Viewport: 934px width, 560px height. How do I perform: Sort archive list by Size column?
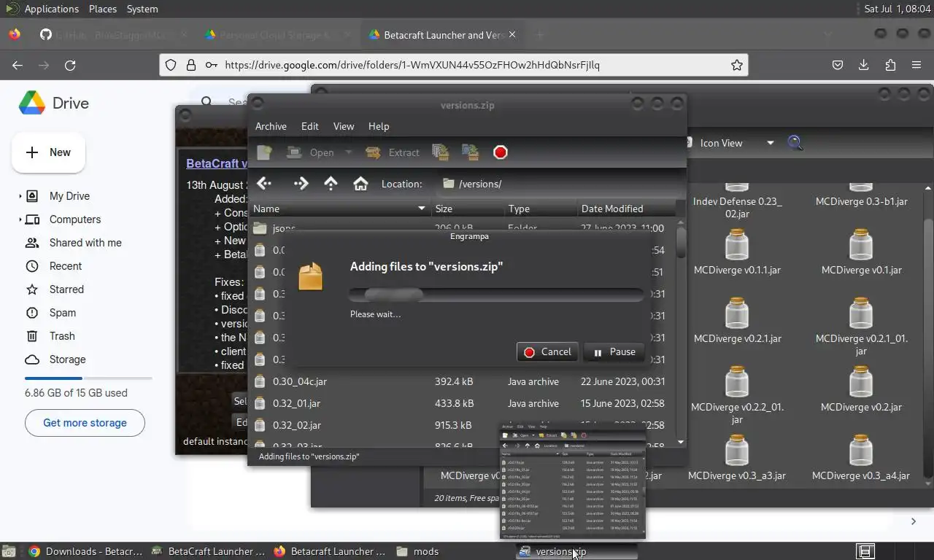pyautogui.click(x=468, y=209)
